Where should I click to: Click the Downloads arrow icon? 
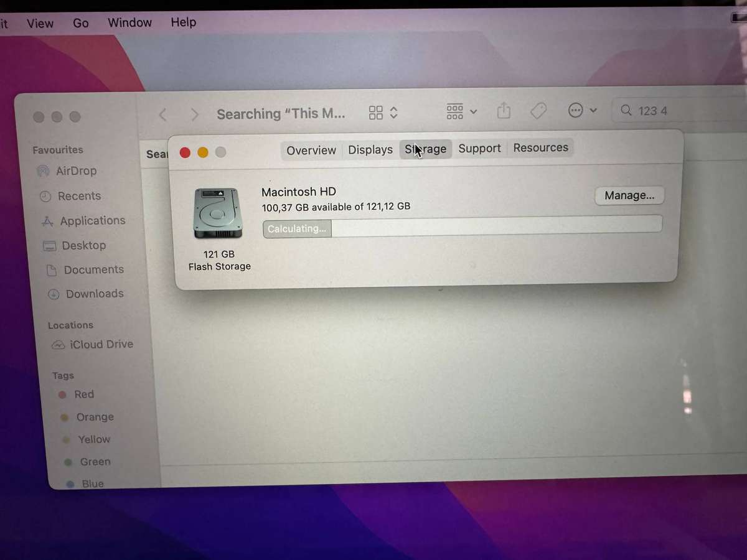pyautogui.click(x=54, y=294)
